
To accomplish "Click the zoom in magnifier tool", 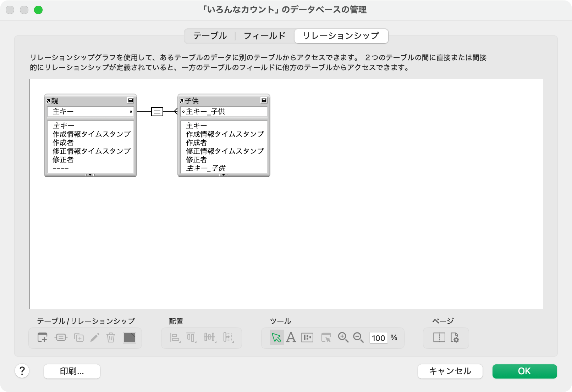I will (x=343, y=337).
